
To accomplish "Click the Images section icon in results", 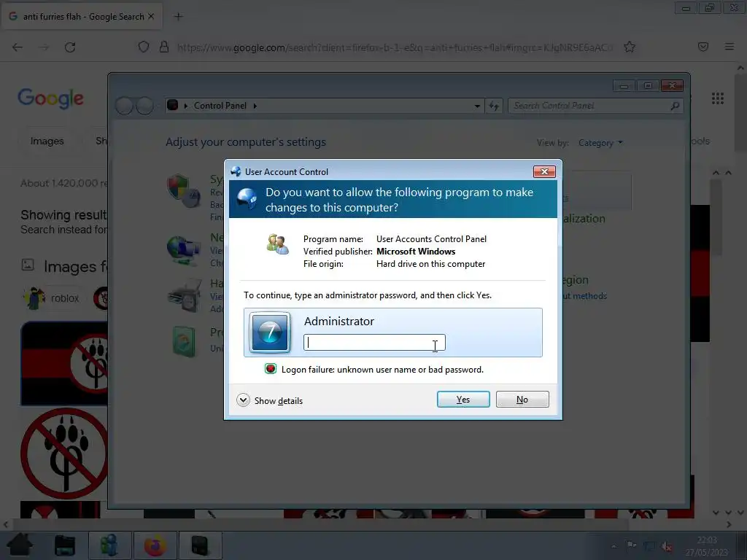I will [x=28, y=265].
